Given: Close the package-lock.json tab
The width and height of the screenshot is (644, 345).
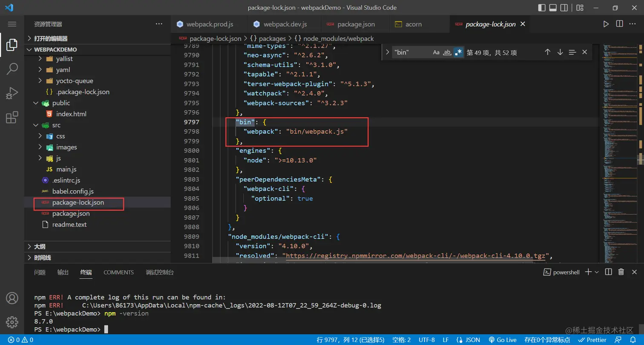Looking at the screenshot, I should 523,24.
